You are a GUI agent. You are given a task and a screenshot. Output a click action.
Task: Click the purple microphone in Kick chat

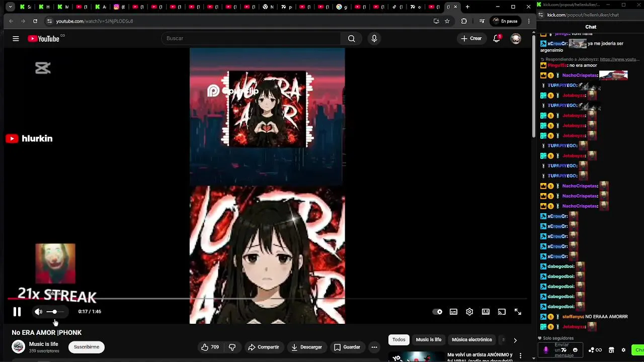pyautogui.click(x=546, y=350)
